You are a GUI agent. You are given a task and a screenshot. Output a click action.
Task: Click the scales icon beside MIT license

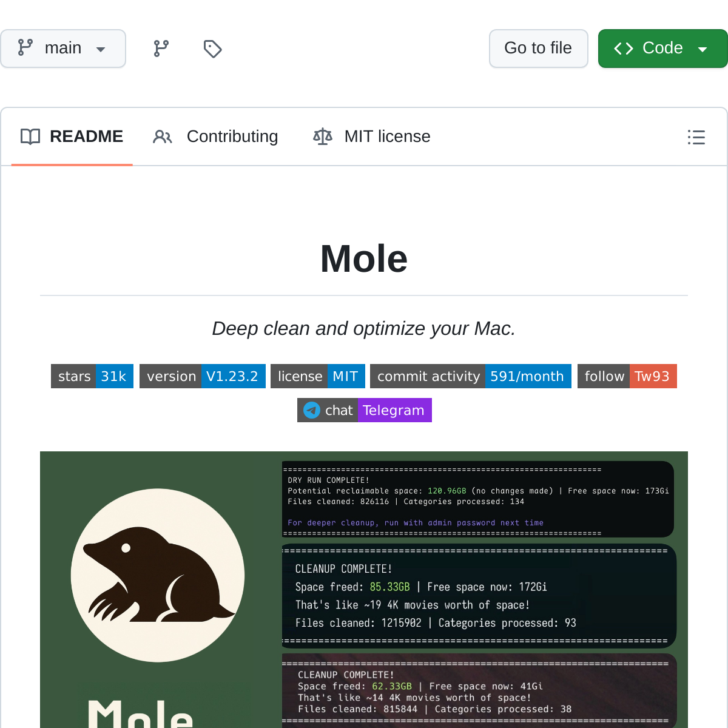click(323, 136)
